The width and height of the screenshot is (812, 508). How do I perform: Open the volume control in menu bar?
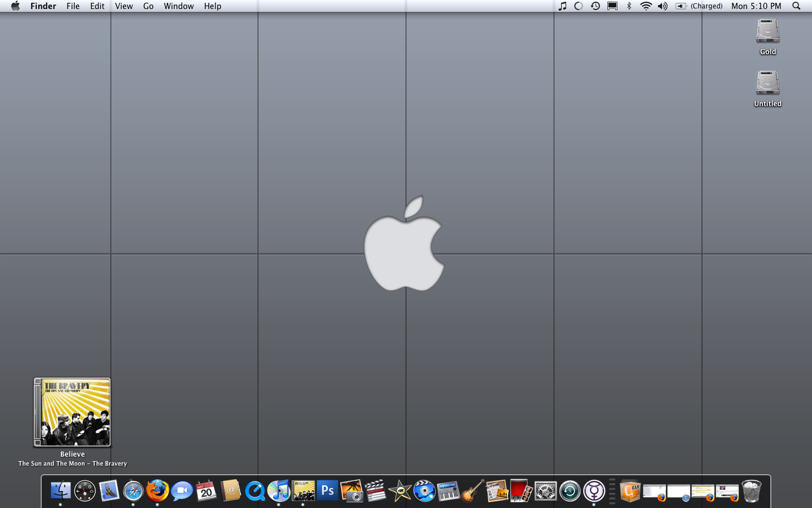click(663, 6)
